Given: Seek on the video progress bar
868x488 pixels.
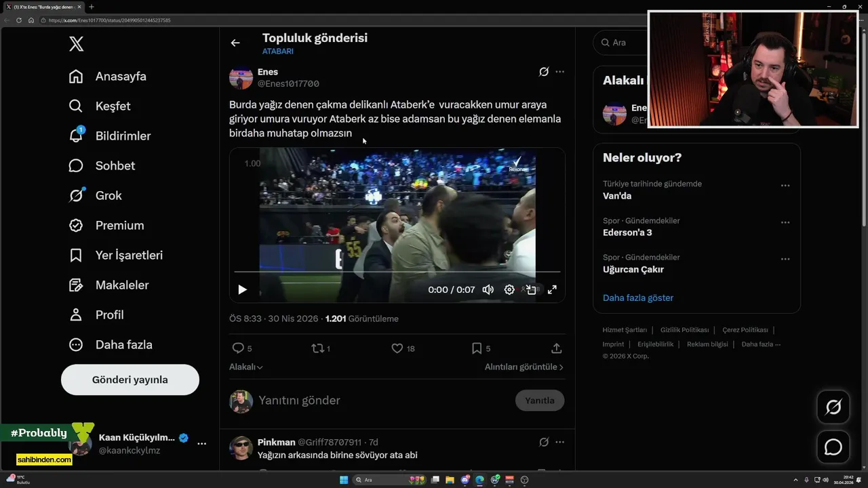Looking at the screenshot, I should tap(397, 272).
